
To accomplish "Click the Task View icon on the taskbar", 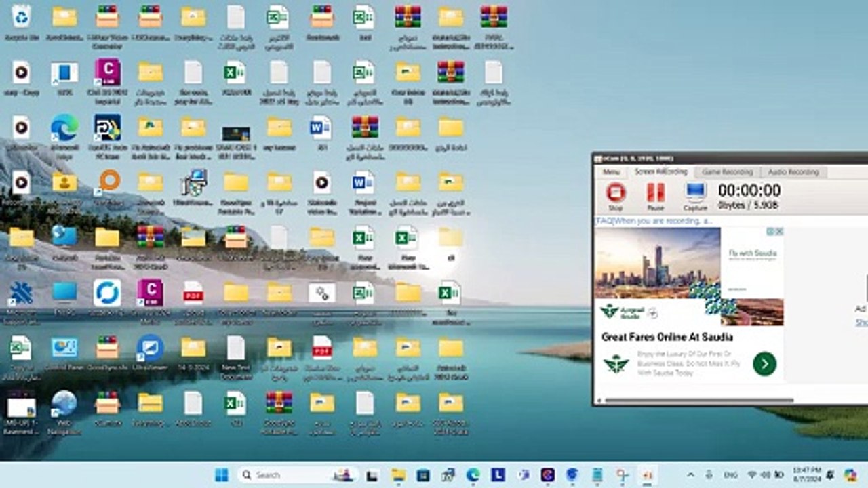I will (x=372, y=475).
